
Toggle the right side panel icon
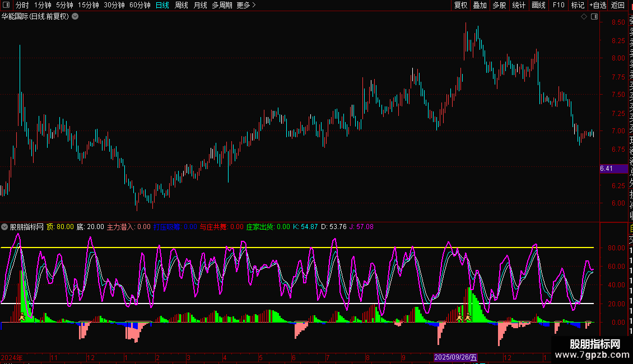tap(594, 17)
